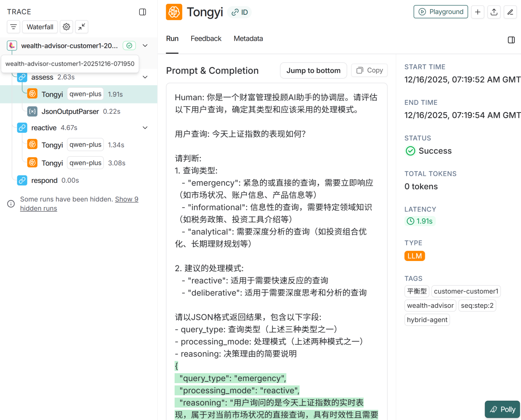Screen dimensions: 521x420
Task: Click the respond chain link icon
Action: (22, 180)
